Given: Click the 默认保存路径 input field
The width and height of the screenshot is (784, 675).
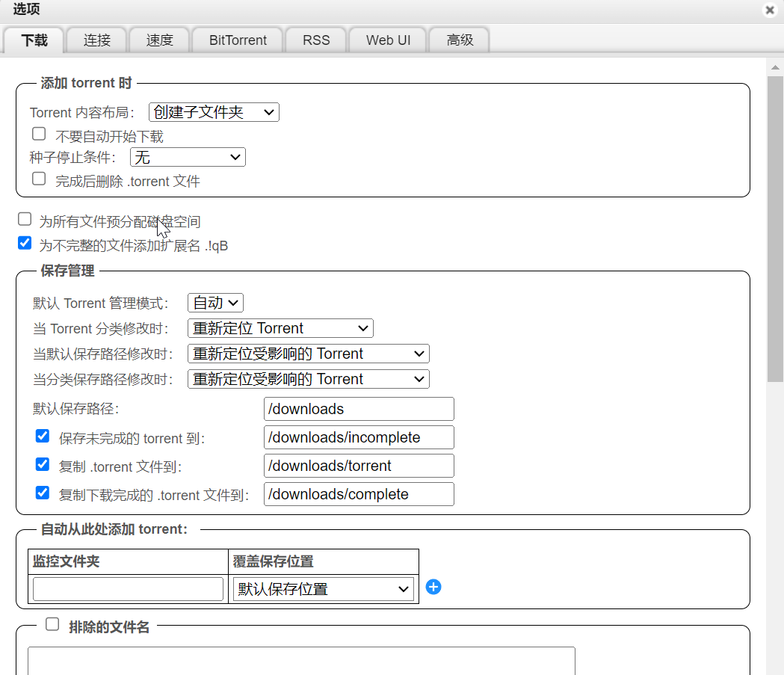Looking at the screenshot, I should (359, 409).
